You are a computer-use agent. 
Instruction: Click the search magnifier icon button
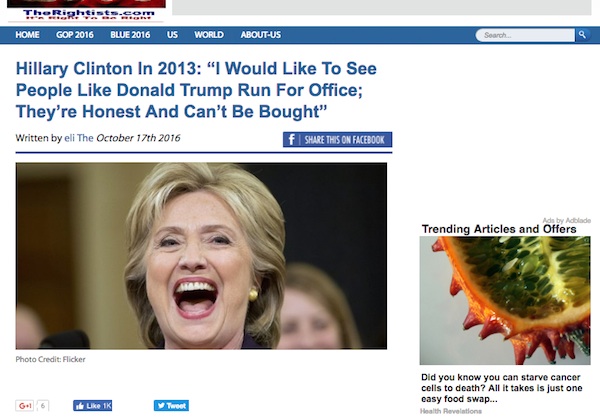pyautogui.click(x=582, y=35)
